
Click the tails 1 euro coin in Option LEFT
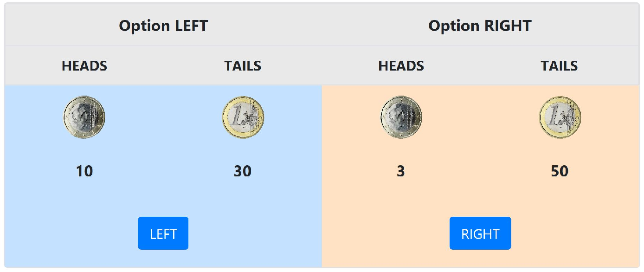(243, 117)
